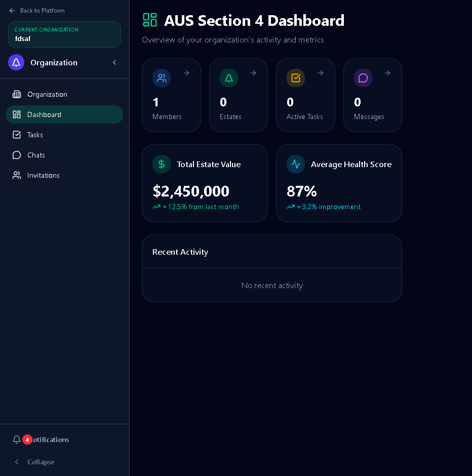Image resolution: width=472 pixels, height=476 pixels.
Task: Click the purple Organization avatar icon
Action: pyautogui.click(x=16, y=62)
